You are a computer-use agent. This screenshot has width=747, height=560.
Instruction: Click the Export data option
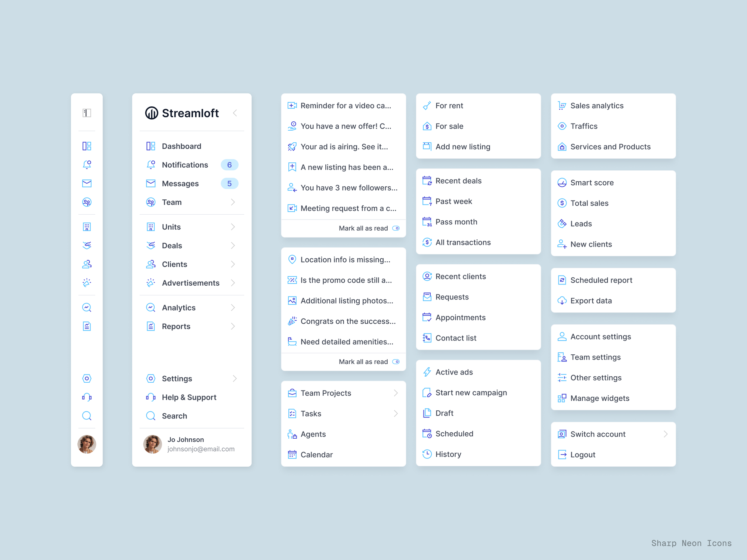[x=591, y=301]
